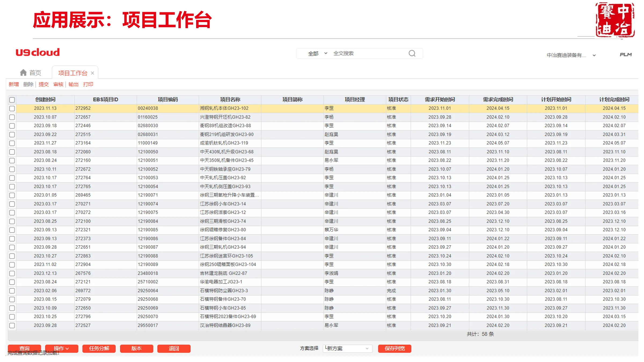
Task: Focus the 全文搜索 input field
Action: 369,53
